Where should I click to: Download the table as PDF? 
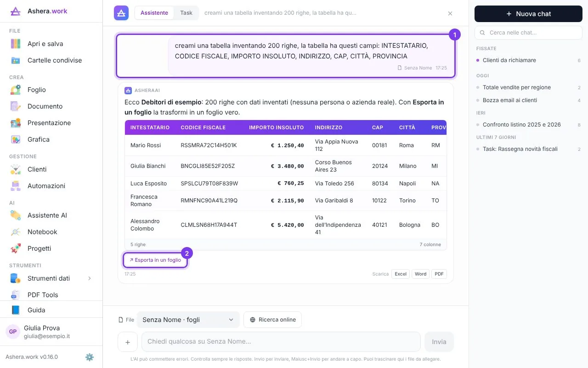439,274
